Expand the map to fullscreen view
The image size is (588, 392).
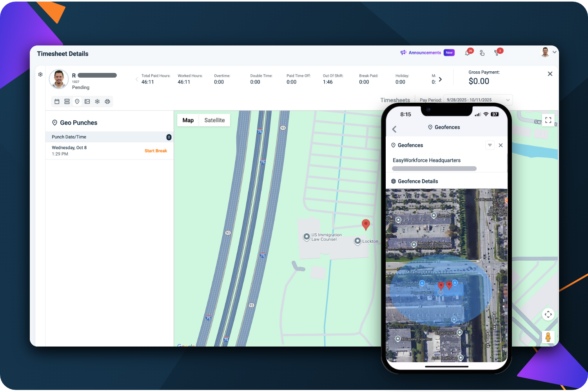548,120
